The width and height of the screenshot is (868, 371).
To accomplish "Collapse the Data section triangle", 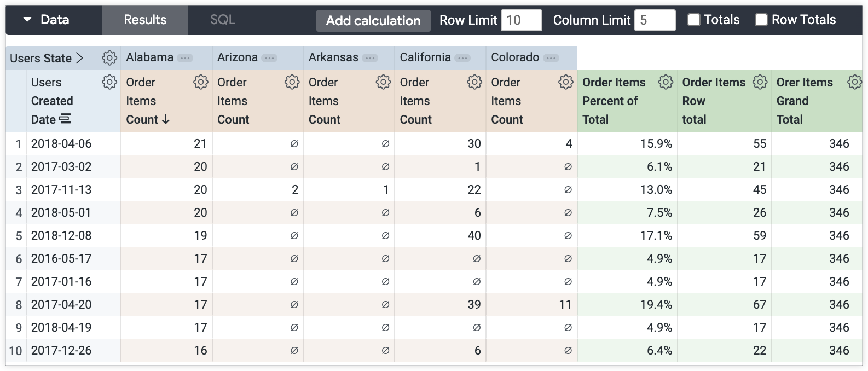I will pos(27,20).
